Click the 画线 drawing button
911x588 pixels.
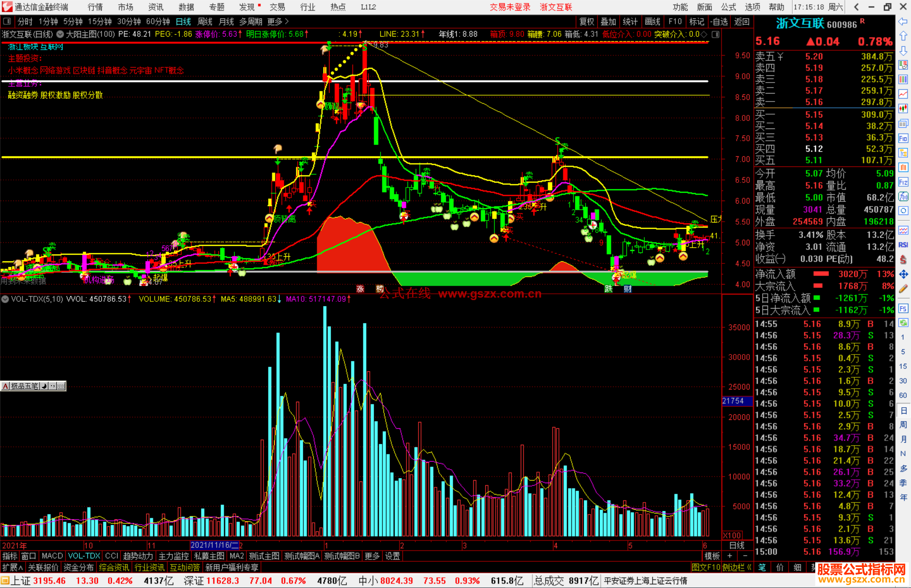652,21
